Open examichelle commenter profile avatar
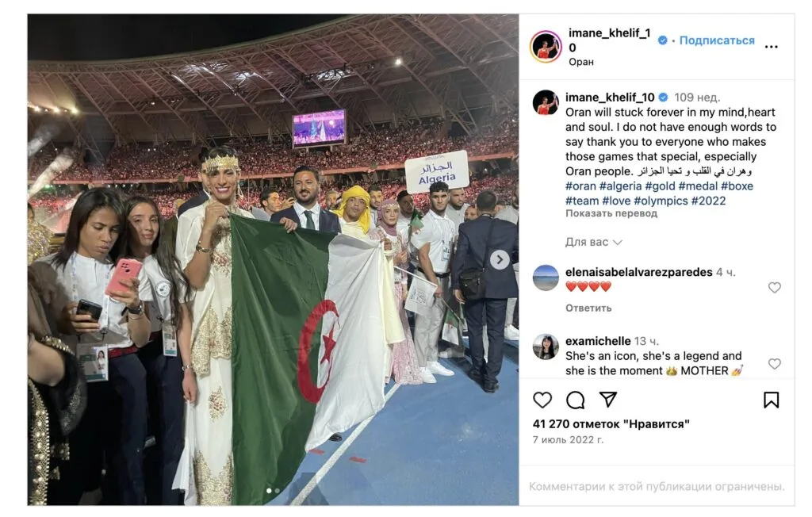This screenshot has height=517, width=812. pos(546,347)
